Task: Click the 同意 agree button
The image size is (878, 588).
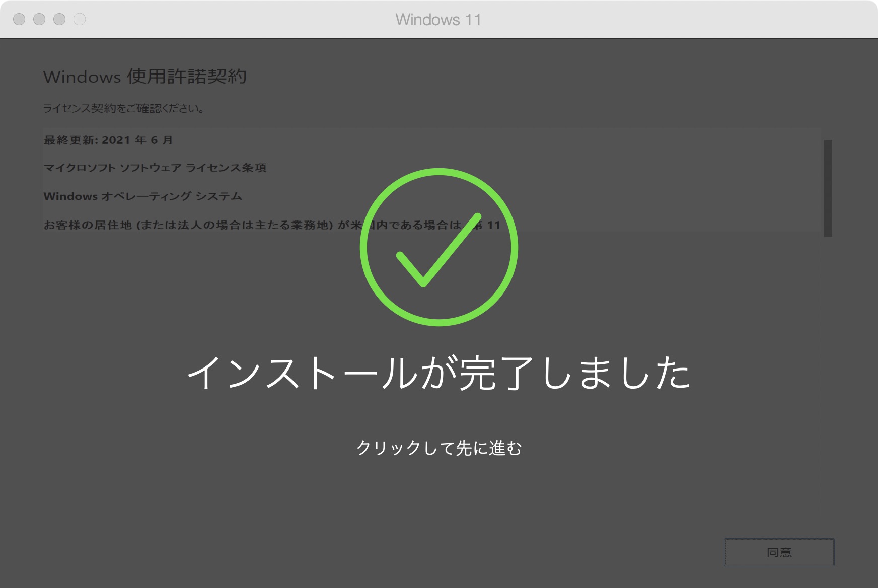Action: pyautogui.click(x=779, y=552)
